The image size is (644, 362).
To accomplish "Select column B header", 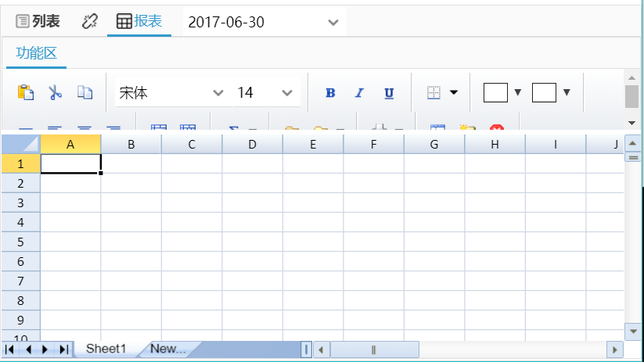I will pos(131,144).
